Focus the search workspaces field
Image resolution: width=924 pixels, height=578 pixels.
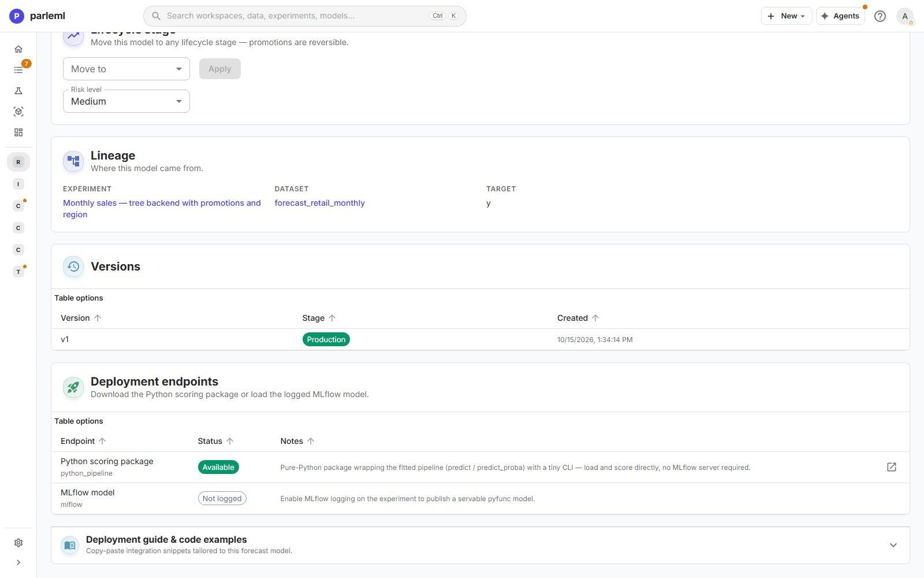(x=304, y=16)
